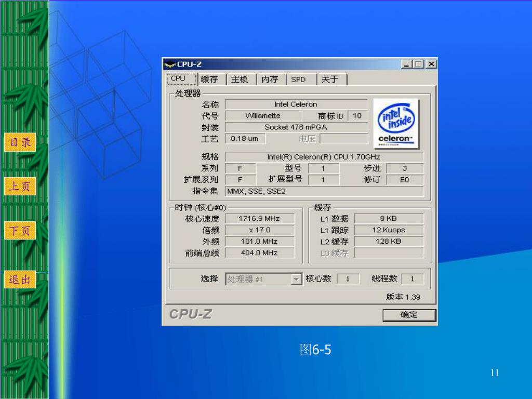Click the empty 电压 voltage field
532x399 pixels.
point(344,139)
